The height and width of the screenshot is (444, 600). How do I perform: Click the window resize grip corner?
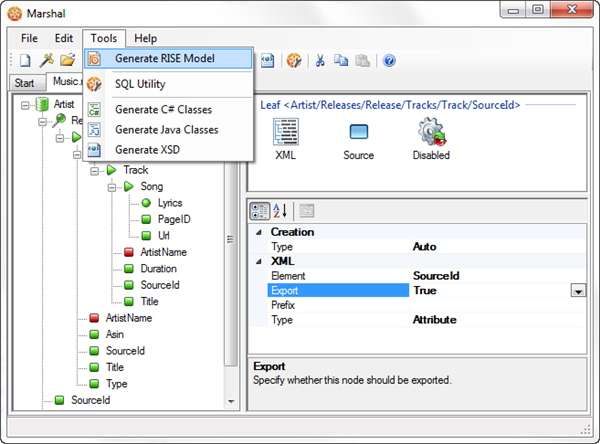click(x=586, y=430)
